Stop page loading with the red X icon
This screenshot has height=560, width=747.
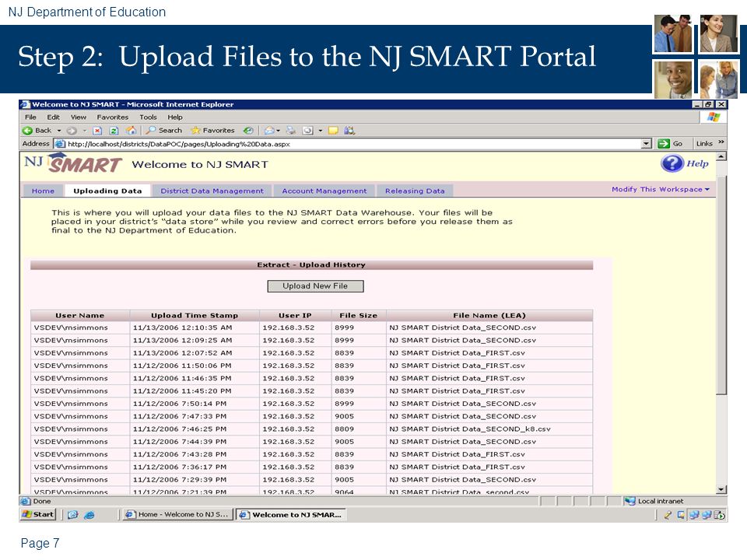[x=97, y=131]
